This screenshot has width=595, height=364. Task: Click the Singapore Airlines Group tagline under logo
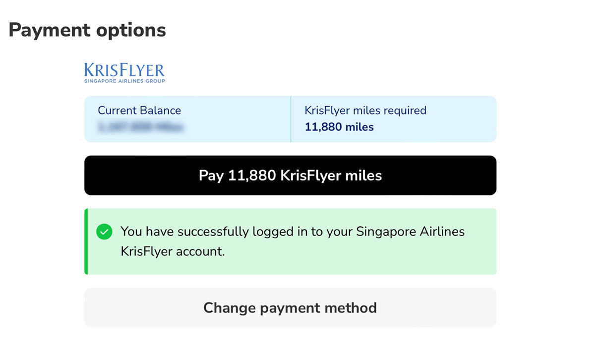(x=124, y=81)
